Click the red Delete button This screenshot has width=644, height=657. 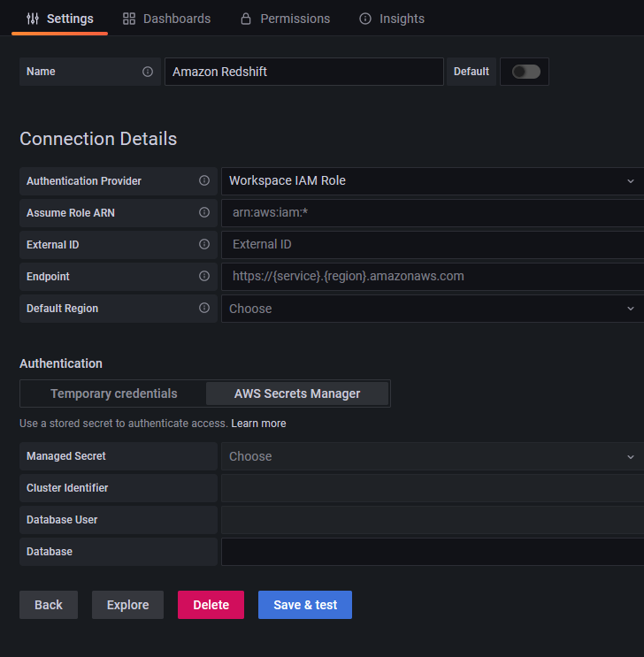pos(211,605)
